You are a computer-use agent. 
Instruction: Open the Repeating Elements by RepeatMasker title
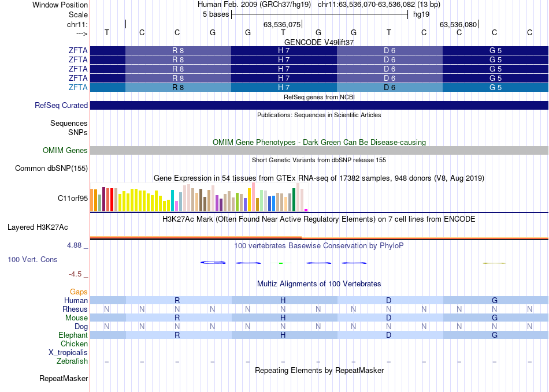point(319,370)
